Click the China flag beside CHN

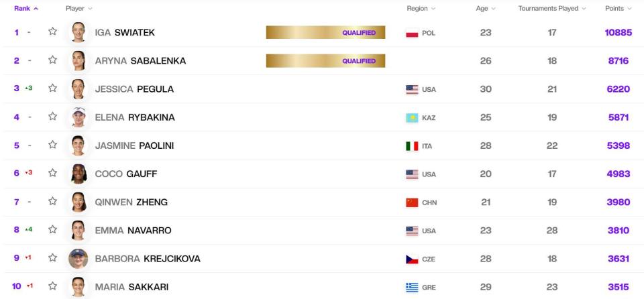click(x=412, y=202)
